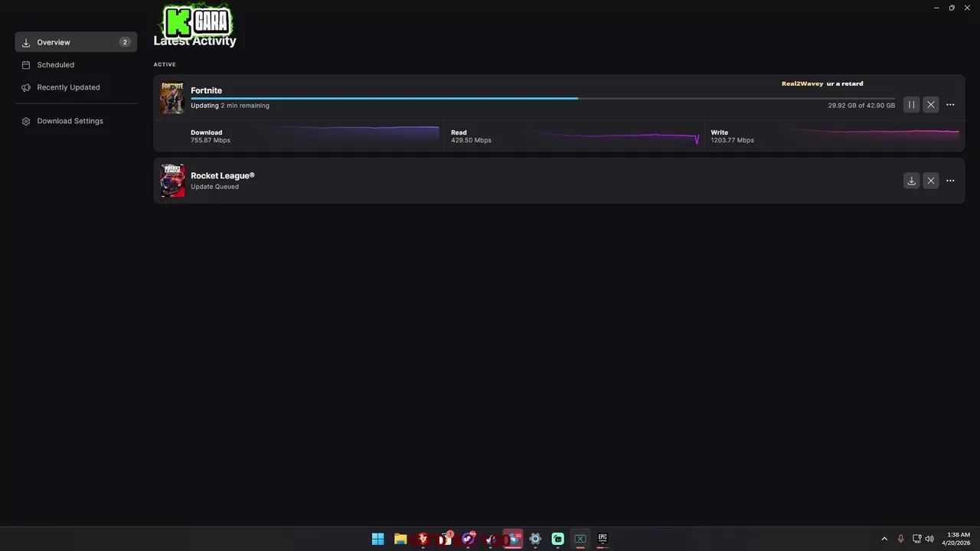Click the microphone tray icon
This screenshot has width=980, height=551.
(900, 539)
